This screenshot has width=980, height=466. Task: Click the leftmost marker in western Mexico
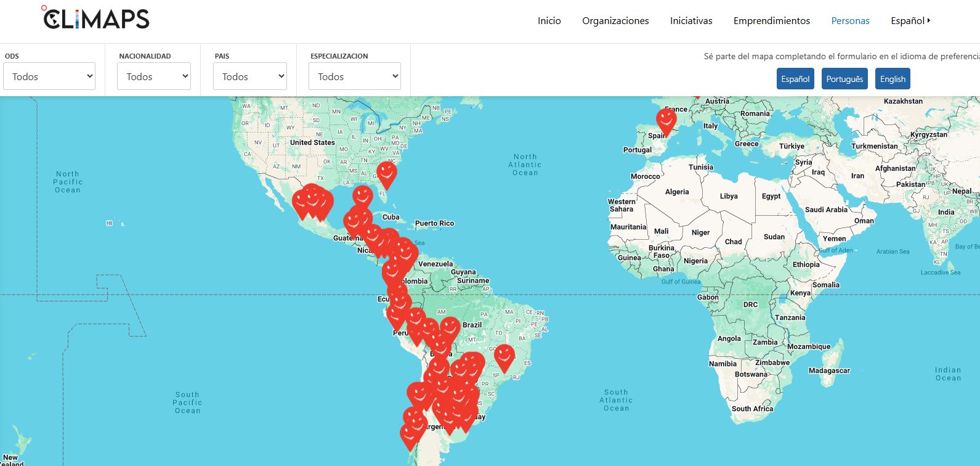click(301, 203)
